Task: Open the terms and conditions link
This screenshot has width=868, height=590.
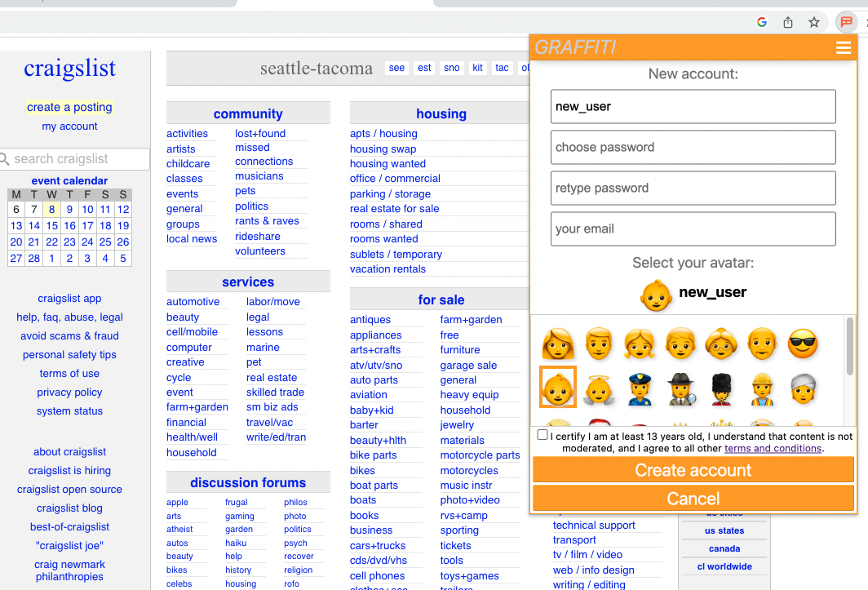Action: click(773, 448)
